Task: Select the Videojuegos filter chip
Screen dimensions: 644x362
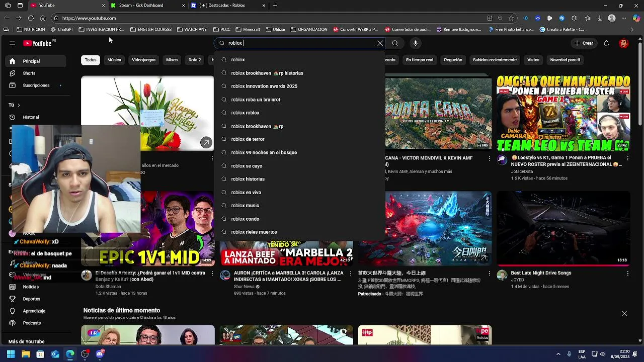Action: point(143,60)
